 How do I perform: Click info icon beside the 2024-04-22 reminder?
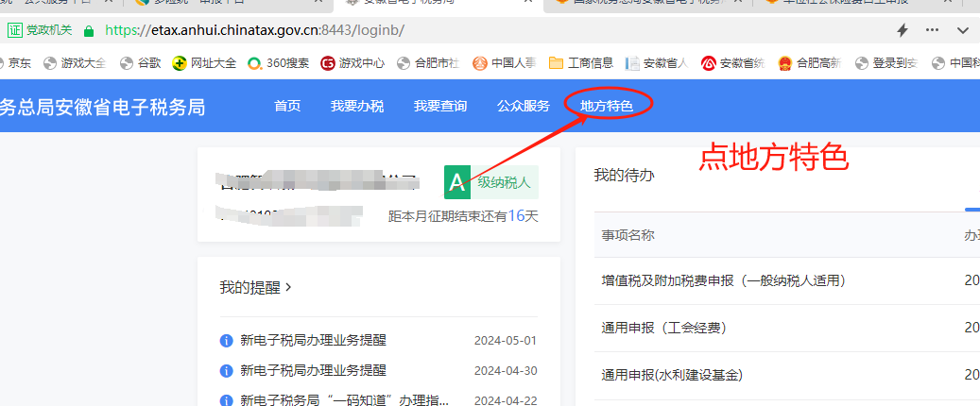(x=226, y=399)
